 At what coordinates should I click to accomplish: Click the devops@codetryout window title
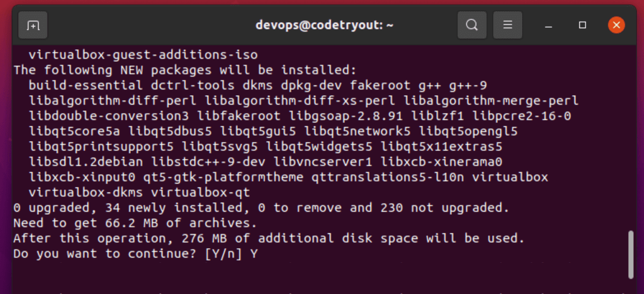pos(325,25)
